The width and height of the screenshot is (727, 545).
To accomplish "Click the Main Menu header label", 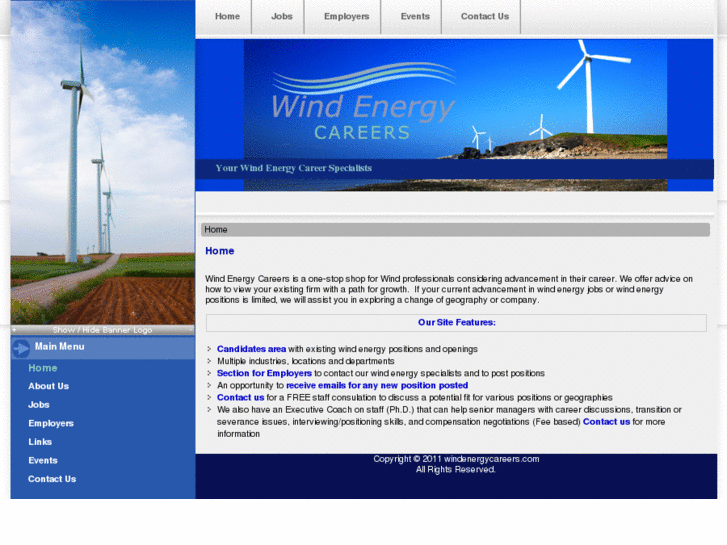I will tap(59, 346).
